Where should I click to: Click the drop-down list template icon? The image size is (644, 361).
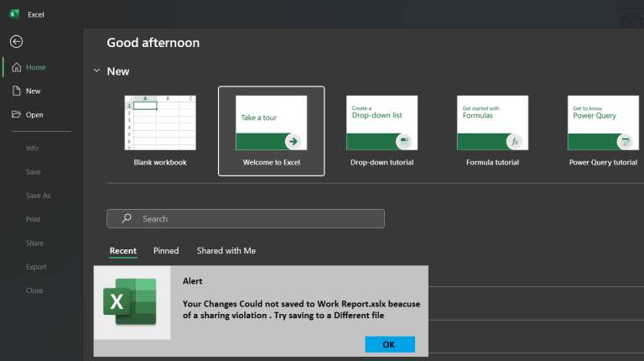pos(404,141)
